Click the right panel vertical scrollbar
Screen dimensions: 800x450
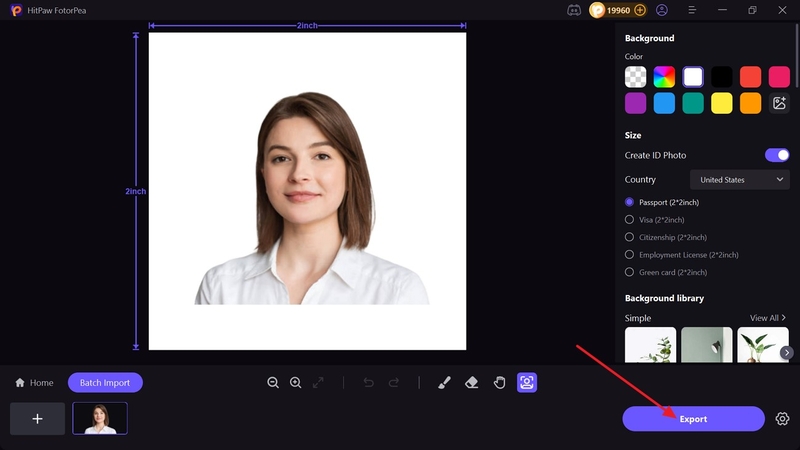click(796, 56)
